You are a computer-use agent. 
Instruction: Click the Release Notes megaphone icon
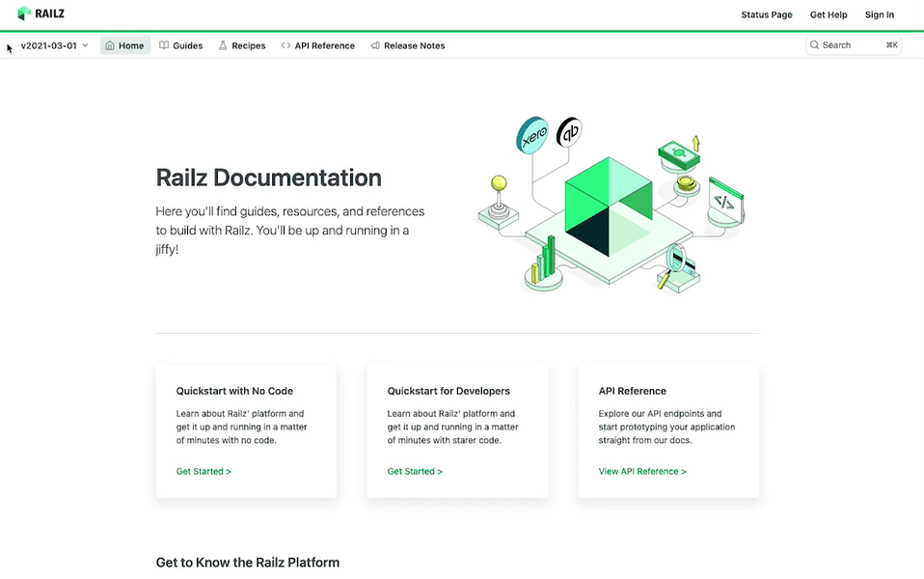point(375,45)
